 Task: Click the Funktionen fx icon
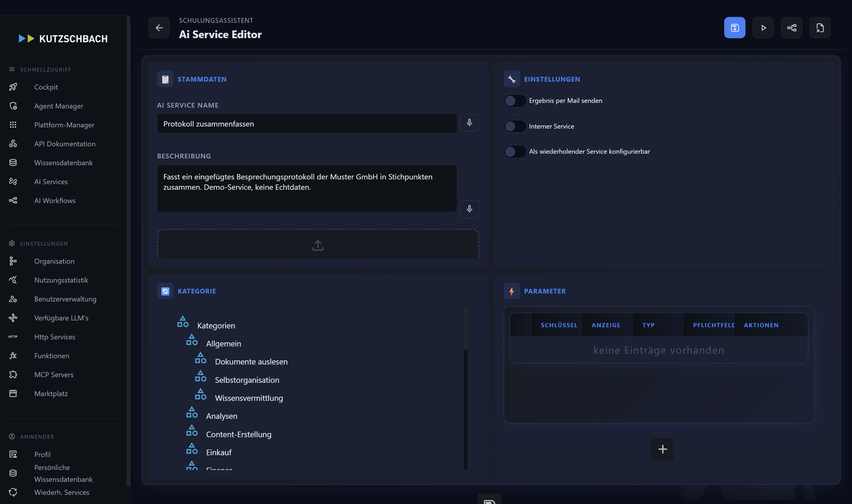(x=13, y=356)
